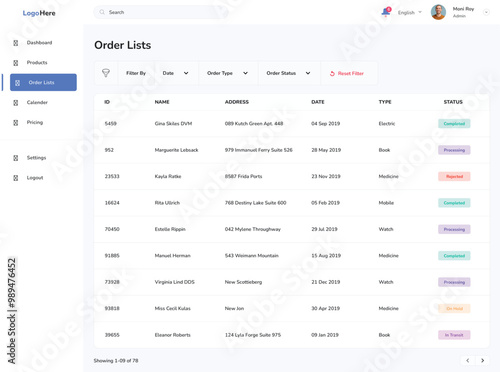The height and width of the screenshot is (372, 500).
Task: Select Order Lists in the sidebar
Action: point(43,82)
